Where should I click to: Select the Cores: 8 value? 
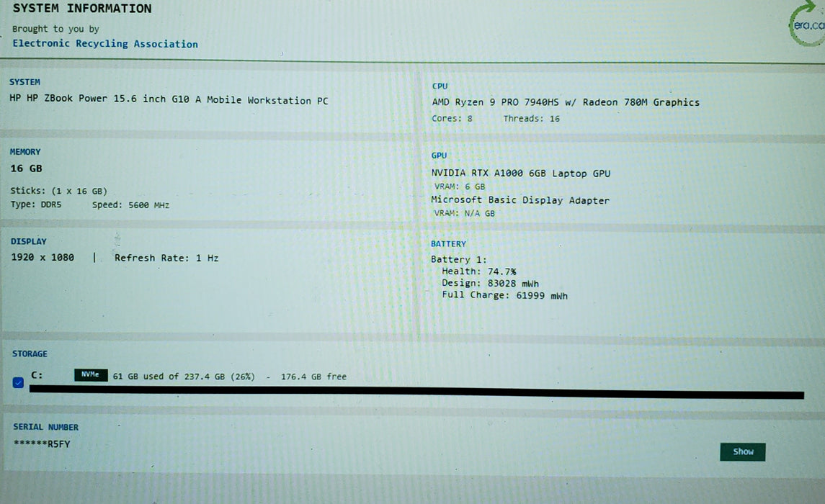point(452,118)
